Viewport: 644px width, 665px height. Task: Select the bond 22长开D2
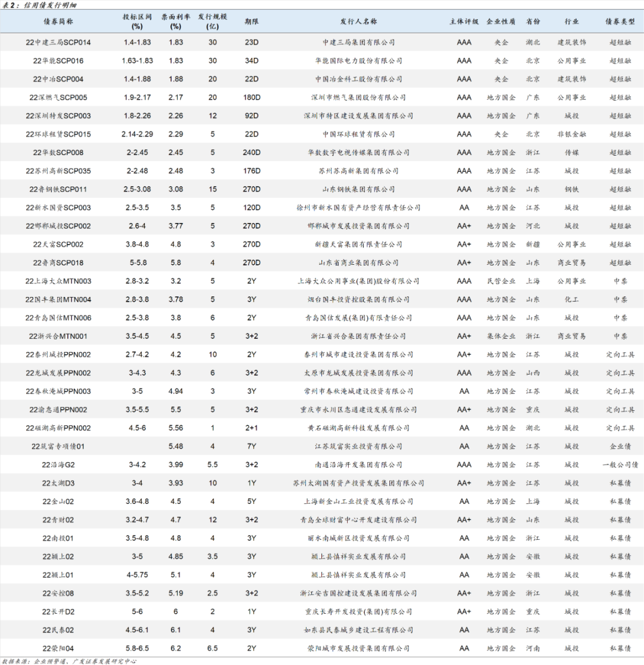[x=58, y=611]
